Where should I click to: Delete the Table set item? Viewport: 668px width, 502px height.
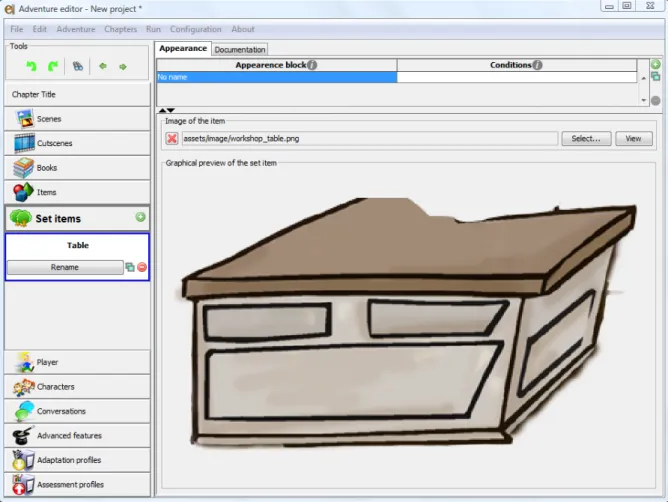142,267
